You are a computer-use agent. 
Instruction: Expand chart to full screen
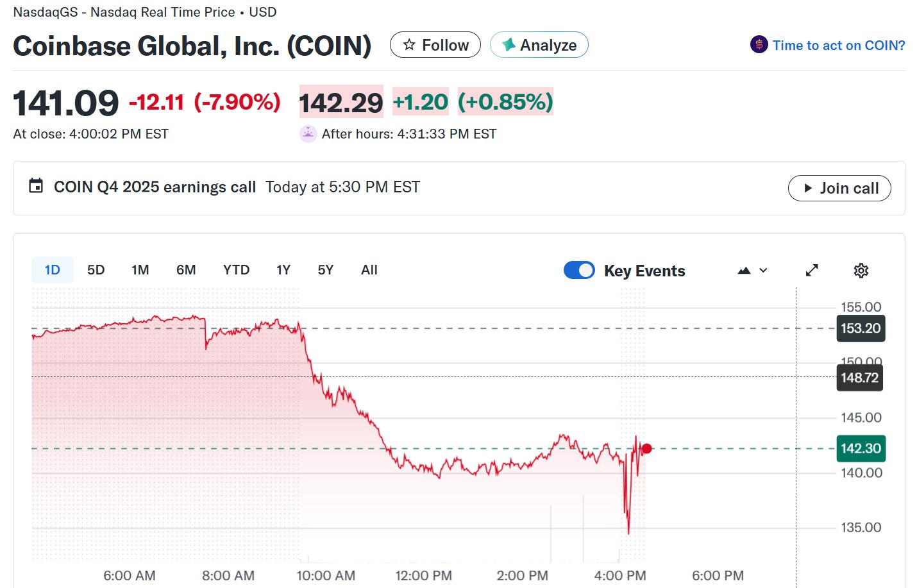pyautogui.click(x=812, y=271)
